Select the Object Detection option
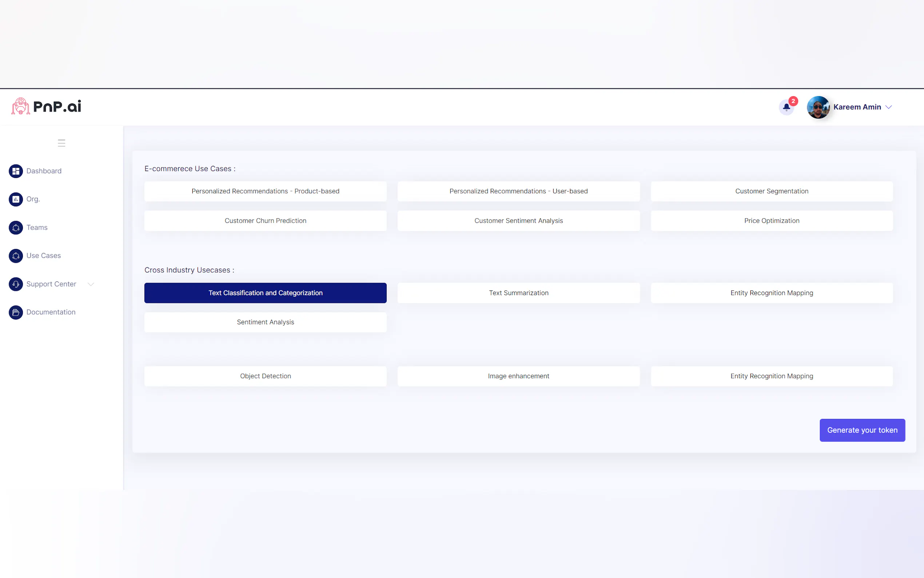This screenshot has width=924, height=578. (x=265, y=376)
